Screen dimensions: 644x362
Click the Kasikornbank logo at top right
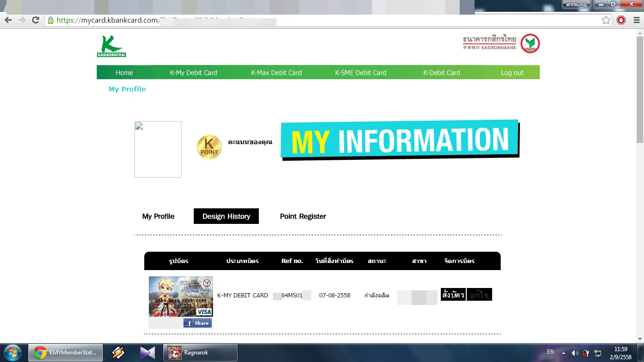pyautogui.click(x=501, y=43)
